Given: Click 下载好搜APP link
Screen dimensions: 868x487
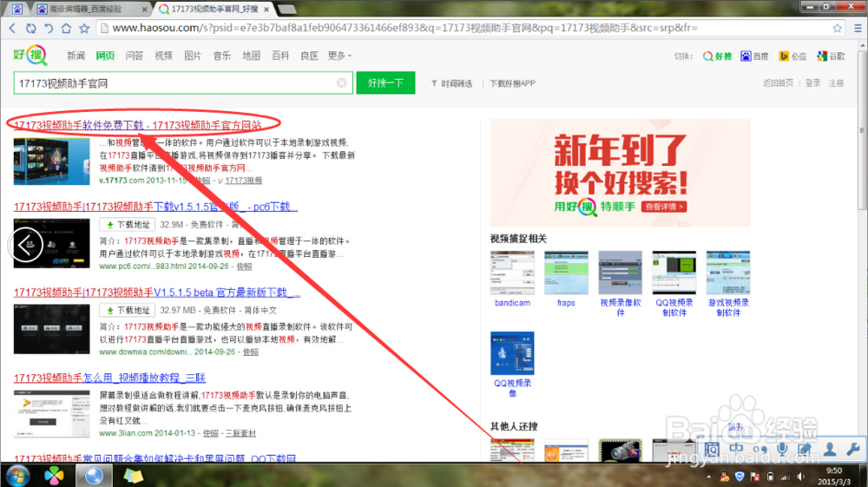Looking at the screenshot, I should click(512, 83).
